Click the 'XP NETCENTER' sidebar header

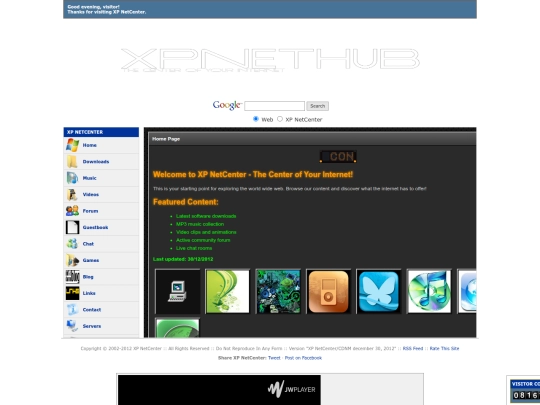101,132
